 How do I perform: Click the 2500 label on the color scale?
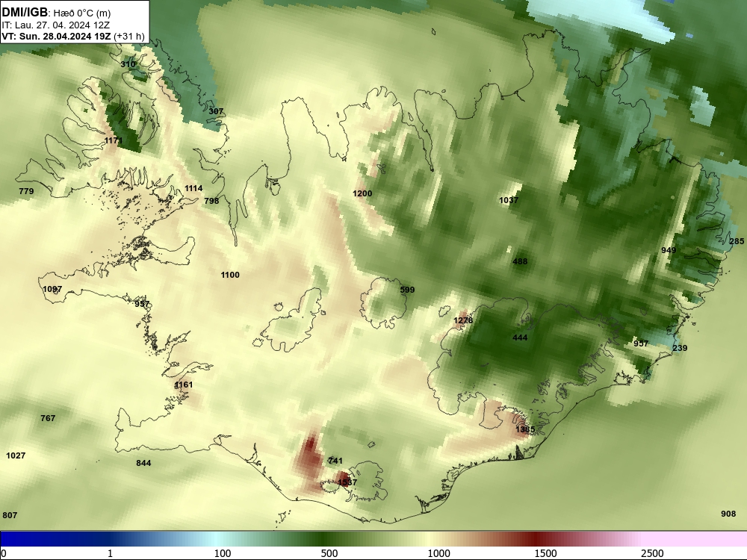coord(652,553)
